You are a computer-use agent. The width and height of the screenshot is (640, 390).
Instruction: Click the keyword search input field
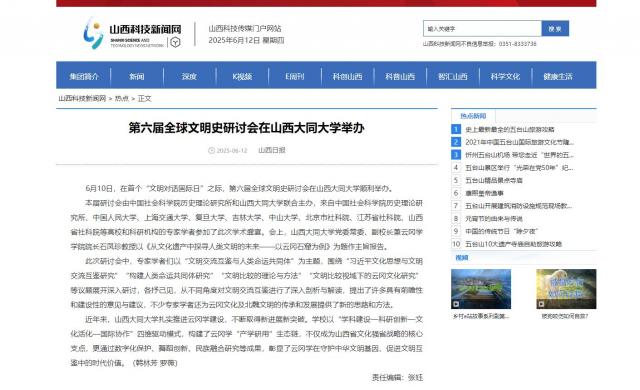point(482,29)
